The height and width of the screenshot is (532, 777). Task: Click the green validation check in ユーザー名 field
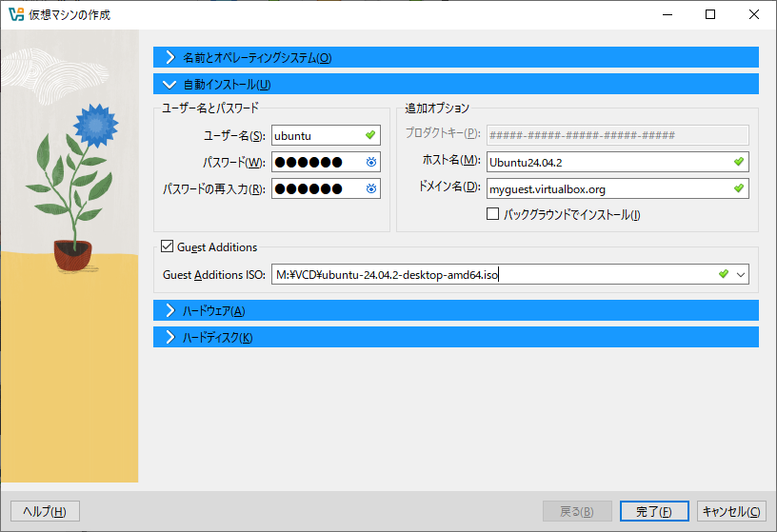pyautogui.click(x=370, y=135)
